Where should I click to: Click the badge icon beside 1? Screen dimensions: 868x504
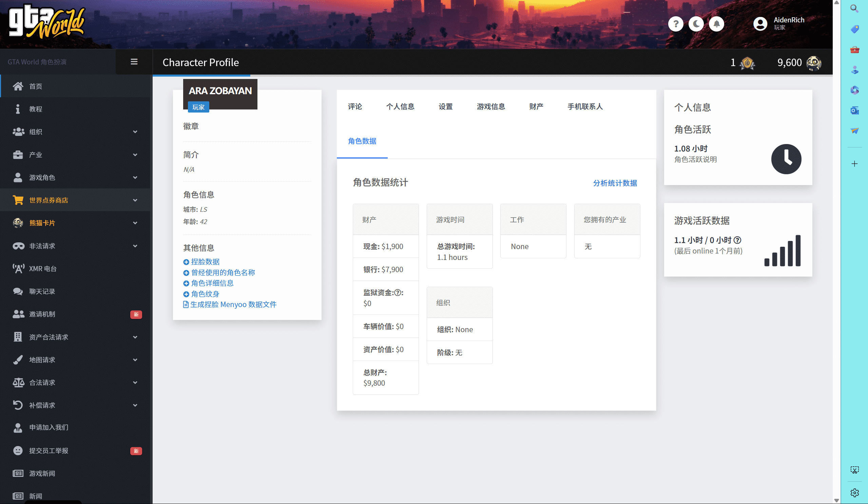pos(747,63)
